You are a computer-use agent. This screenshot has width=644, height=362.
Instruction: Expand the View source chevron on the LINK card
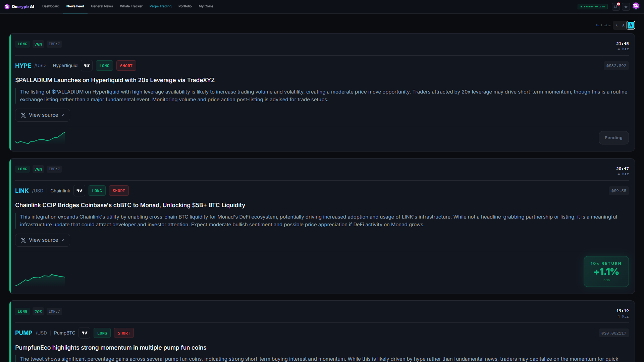click(63, 240)
